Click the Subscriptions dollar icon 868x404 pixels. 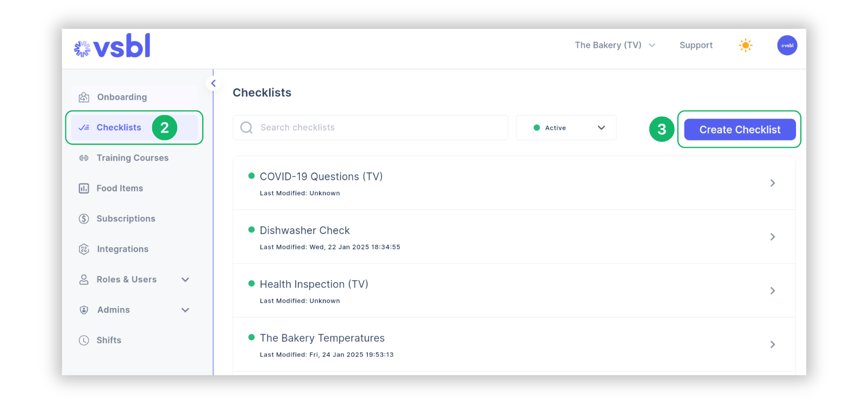(x=84, y=219)
